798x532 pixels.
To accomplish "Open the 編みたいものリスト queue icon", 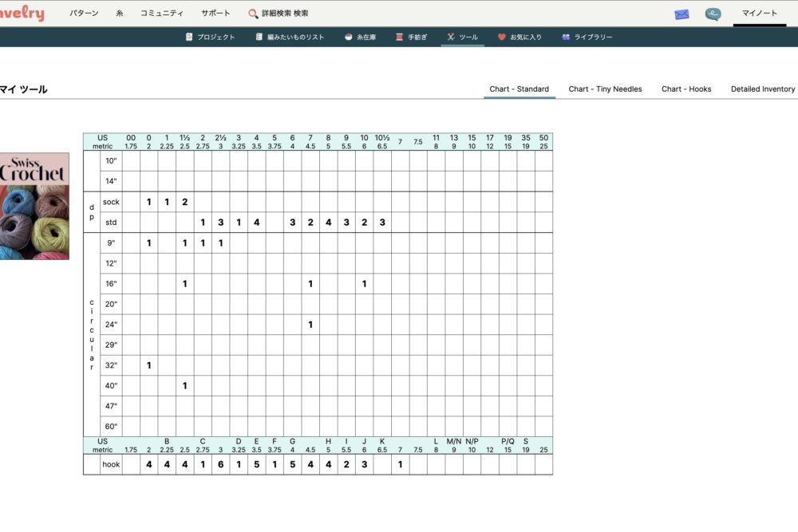I will coord(259,37).
